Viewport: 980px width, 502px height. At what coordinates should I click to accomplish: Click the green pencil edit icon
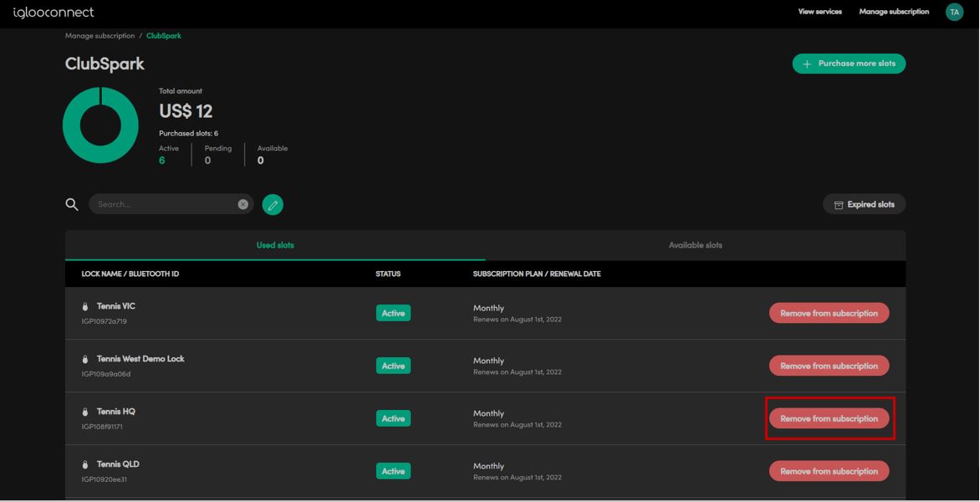(273, 204)
